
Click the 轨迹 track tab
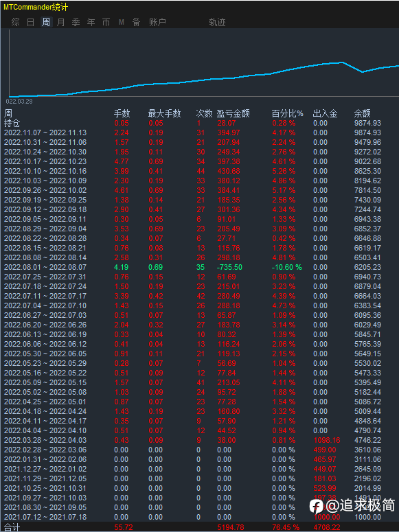[x=217, y=22]
